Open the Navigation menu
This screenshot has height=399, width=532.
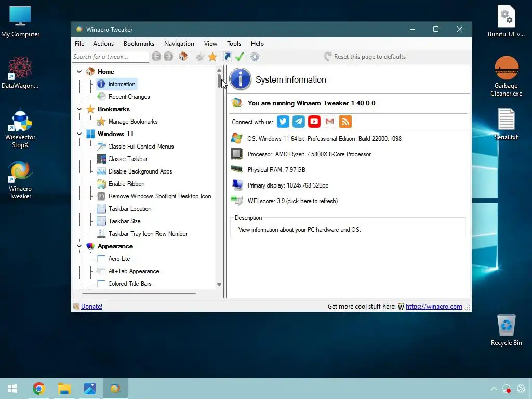click(x=179, y=44)
